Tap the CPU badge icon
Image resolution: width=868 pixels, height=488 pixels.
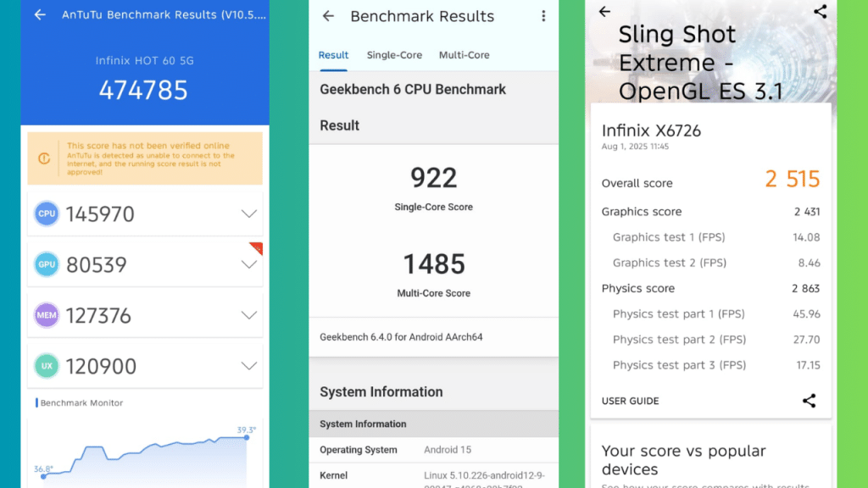pyautogui.click(x=47, y=213)
